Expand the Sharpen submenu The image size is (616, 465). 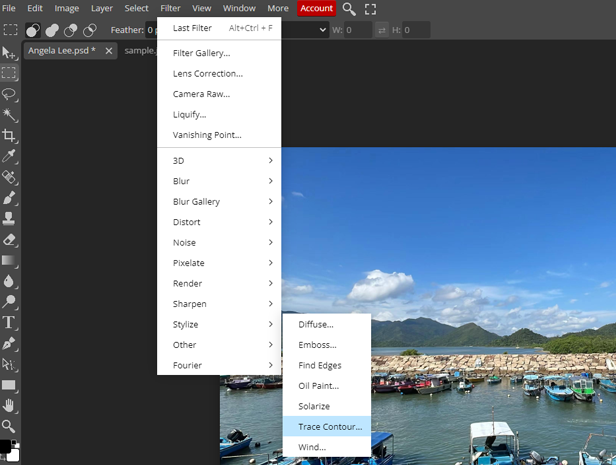pyautogui.click(x=219, y=304)
